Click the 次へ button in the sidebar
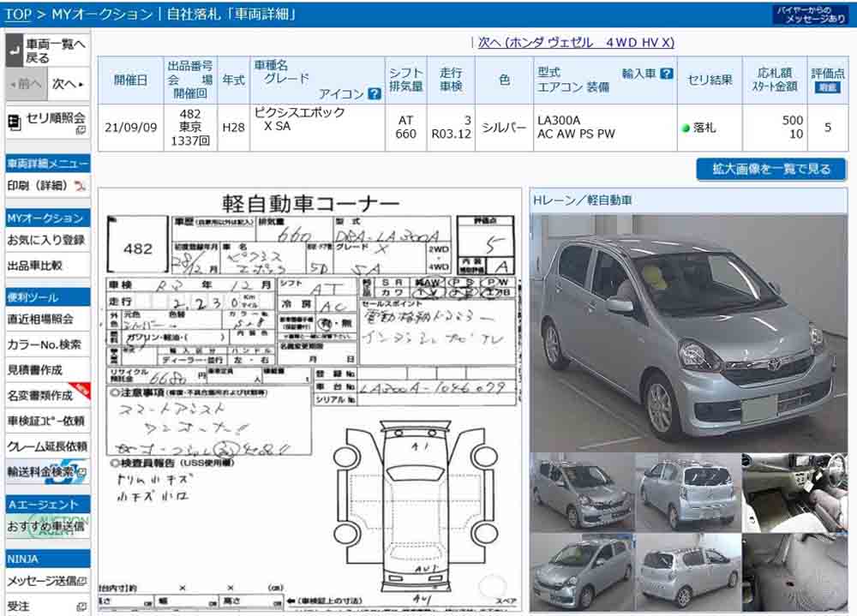This screenshot has width=857, height=616. click(69, 84)
